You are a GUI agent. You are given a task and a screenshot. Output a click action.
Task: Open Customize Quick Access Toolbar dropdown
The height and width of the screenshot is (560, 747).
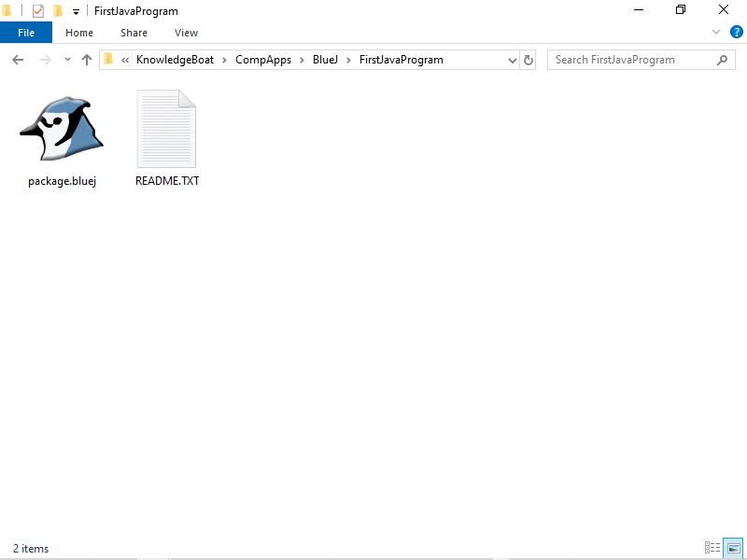coord(76,12)
